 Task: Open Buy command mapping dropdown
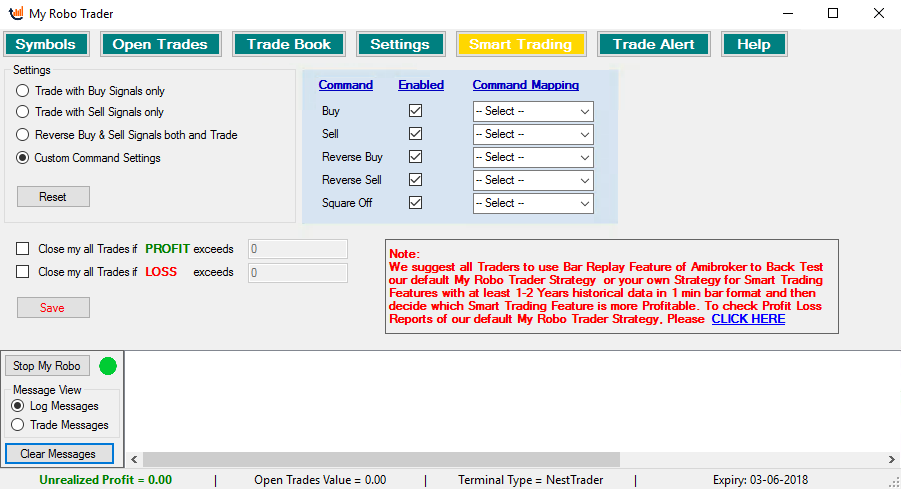[x=533, y=111]
